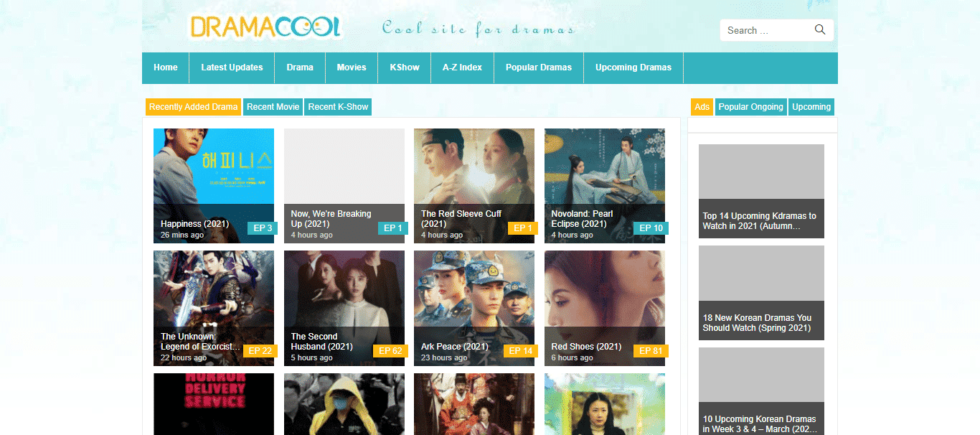980x435 pixels.
Task: Open the Ark Peace (2021) poster thumbnail
Action: (474, 308)
